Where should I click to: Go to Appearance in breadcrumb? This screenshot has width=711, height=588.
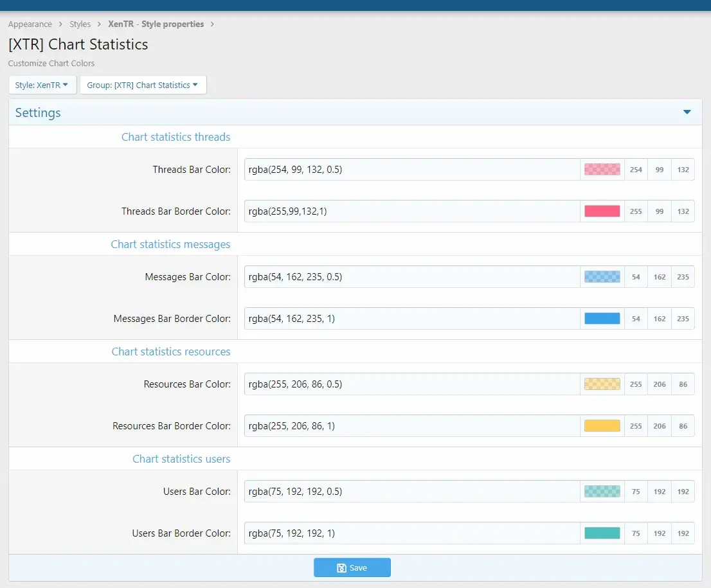30,24
